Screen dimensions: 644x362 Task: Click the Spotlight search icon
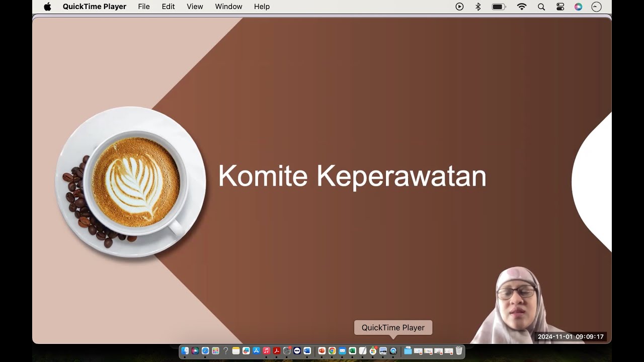[x=541, y=7]
